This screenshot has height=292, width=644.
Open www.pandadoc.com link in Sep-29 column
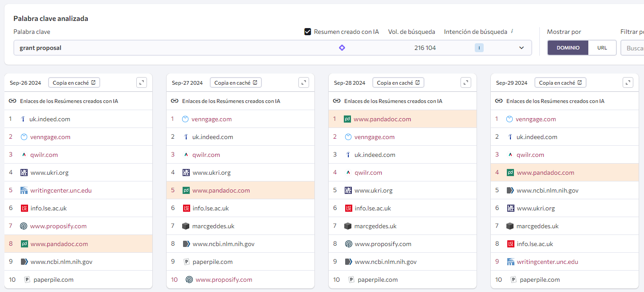(x=545, y=173)
